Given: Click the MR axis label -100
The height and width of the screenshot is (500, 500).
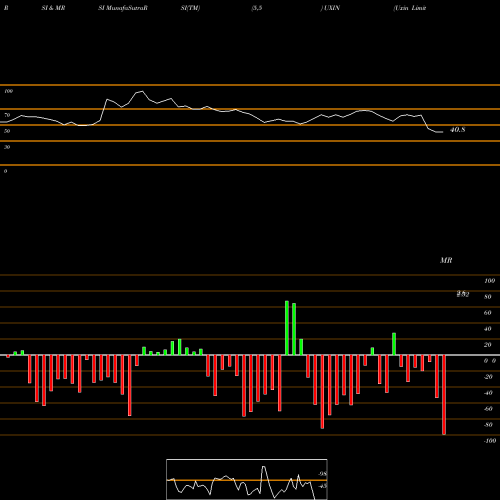Looking at the screenshot, I should tap(490, 441).
